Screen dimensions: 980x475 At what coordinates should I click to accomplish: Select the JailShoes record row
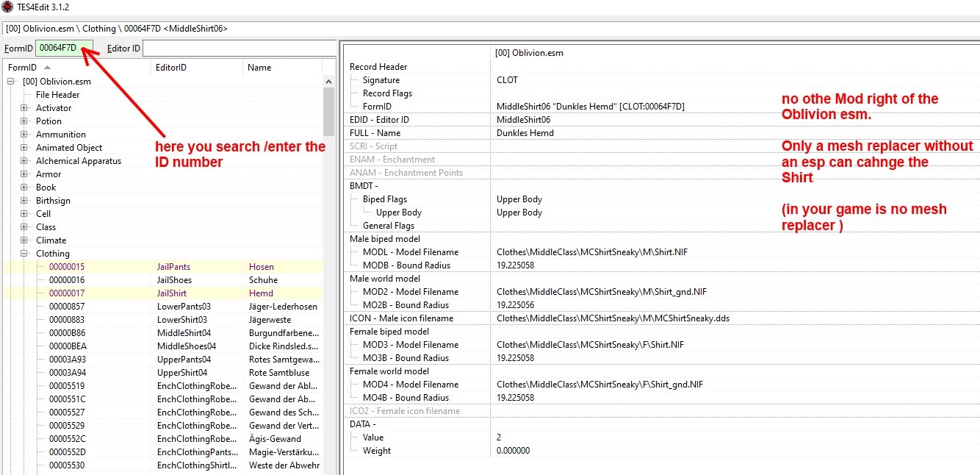point(163,280)
